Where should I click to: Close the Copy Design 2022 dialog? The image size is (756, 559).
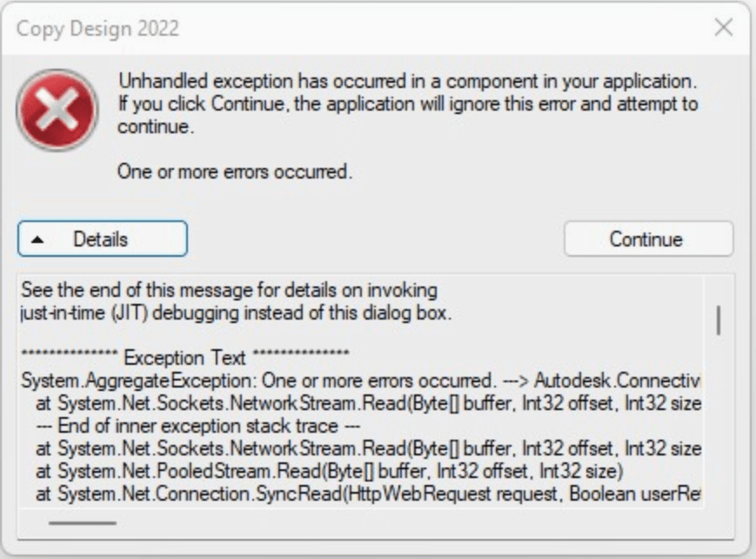tap(723, 27)
